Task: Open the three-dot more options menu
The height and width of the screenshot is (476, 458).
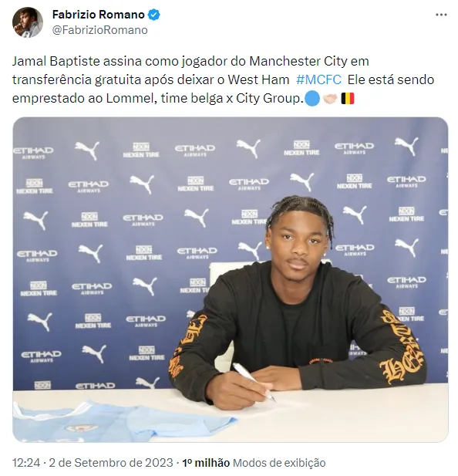Action: click(x=441, y=15)
